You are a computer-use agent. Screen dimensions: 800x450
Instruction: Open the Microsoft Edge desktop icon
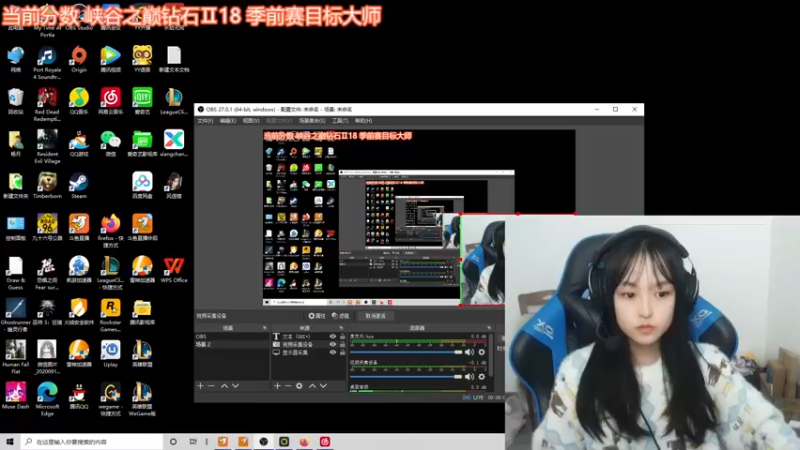[x=47, y=399]
